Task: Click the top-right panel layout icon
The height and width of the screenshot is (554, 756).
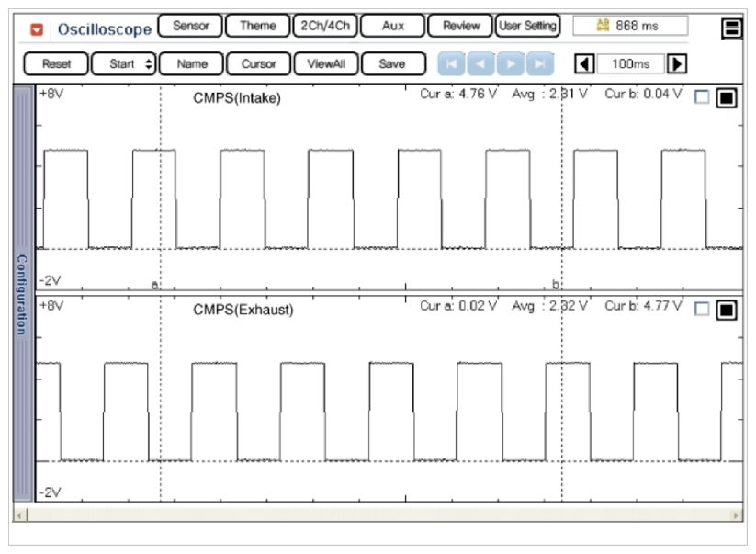Action: pyautogui.click(x=732, y=28)
